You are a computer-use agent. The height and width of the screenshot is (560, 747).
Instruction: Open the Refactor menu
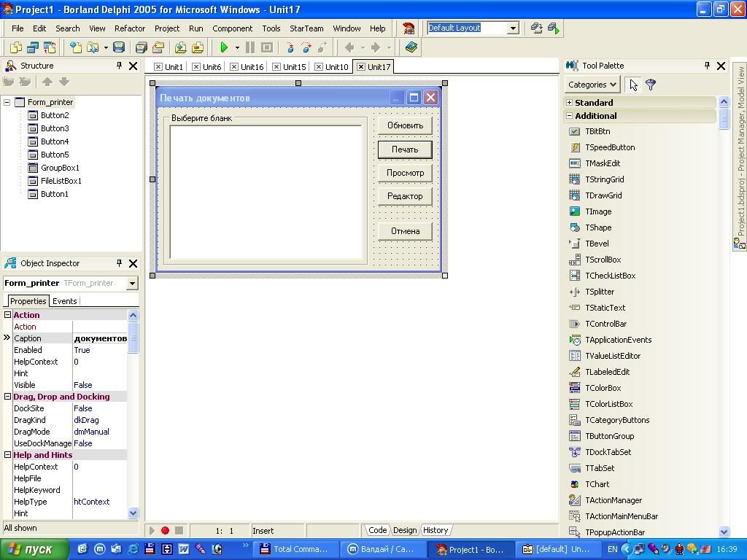tap(130, 28)
